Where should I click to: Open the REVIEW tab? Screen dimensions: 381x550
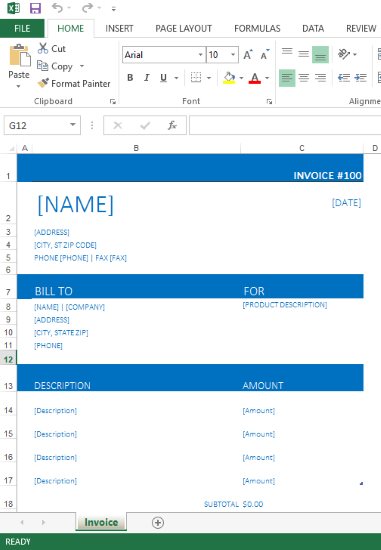tap(361, 28)
